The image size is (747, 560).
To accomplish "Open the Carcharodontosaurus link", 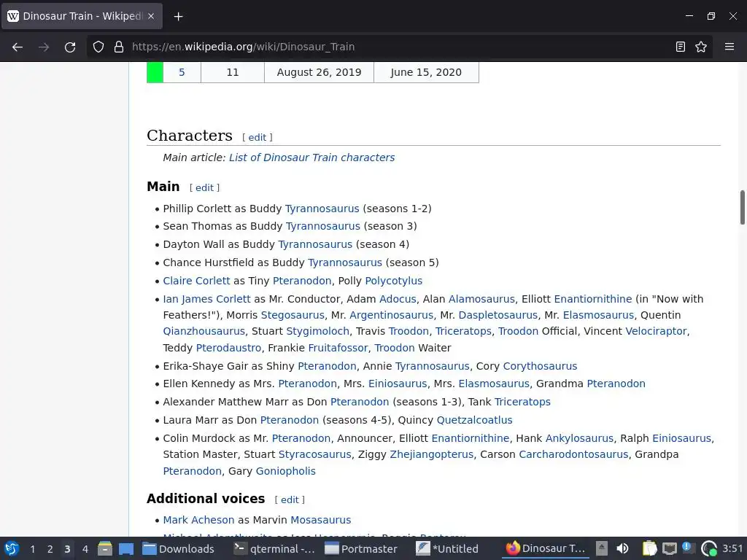I will [573, 454].
